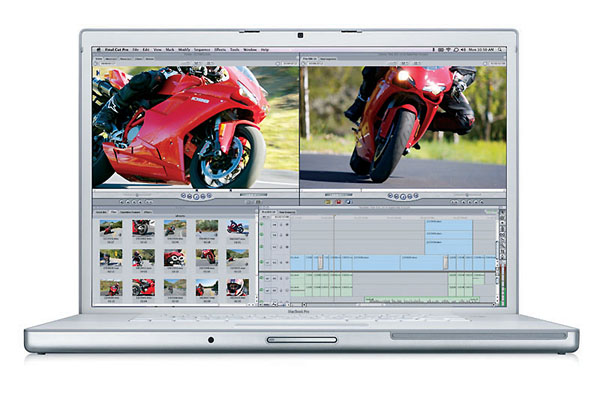Open the Effects menu
600x396 pixels.
click(220, 49)
